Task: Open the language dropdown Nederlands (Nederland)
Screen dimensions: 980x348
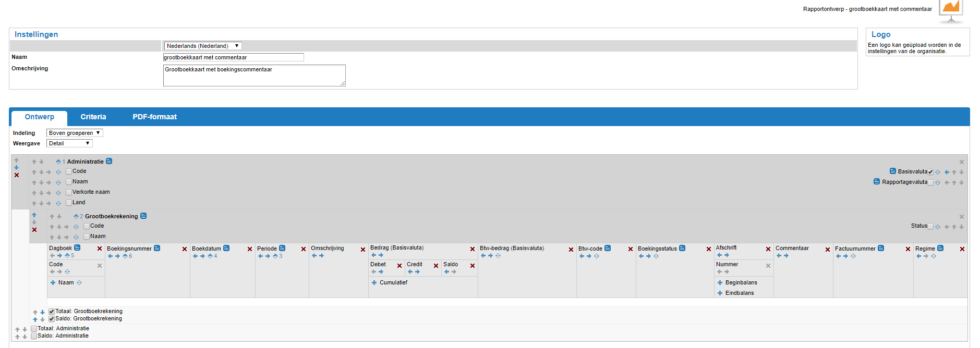Action: click(x=202, y=46)
